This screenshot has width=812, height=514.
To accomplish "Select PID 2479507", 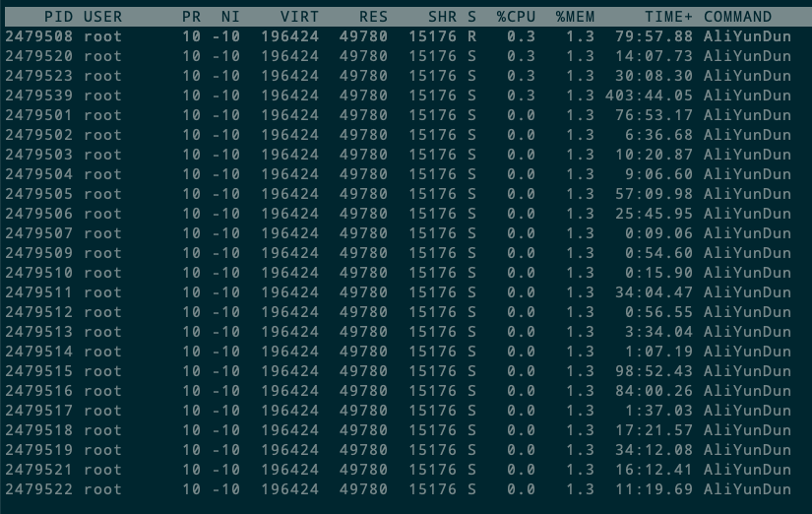I will (38, 233).
